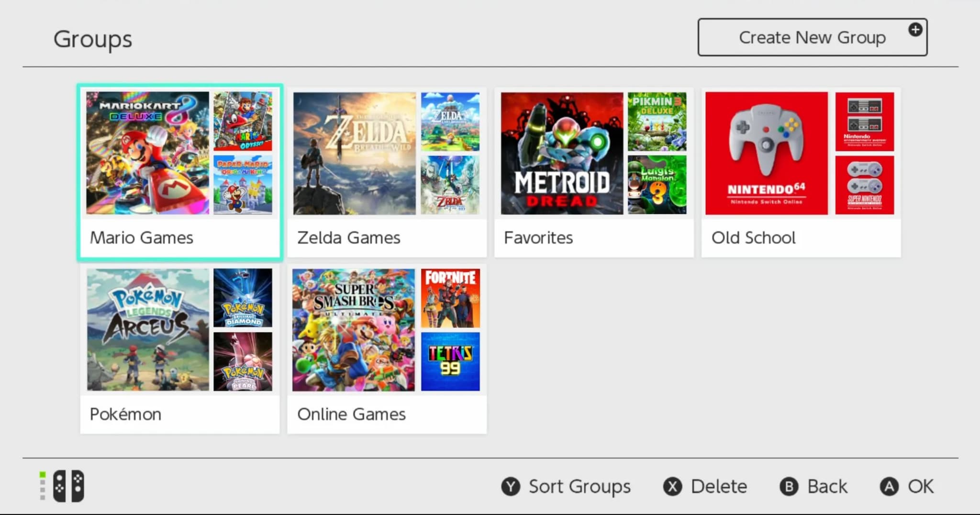Click the Fortnite cover thumbnail
The image size is (980, 515).
tap(450, 298)
